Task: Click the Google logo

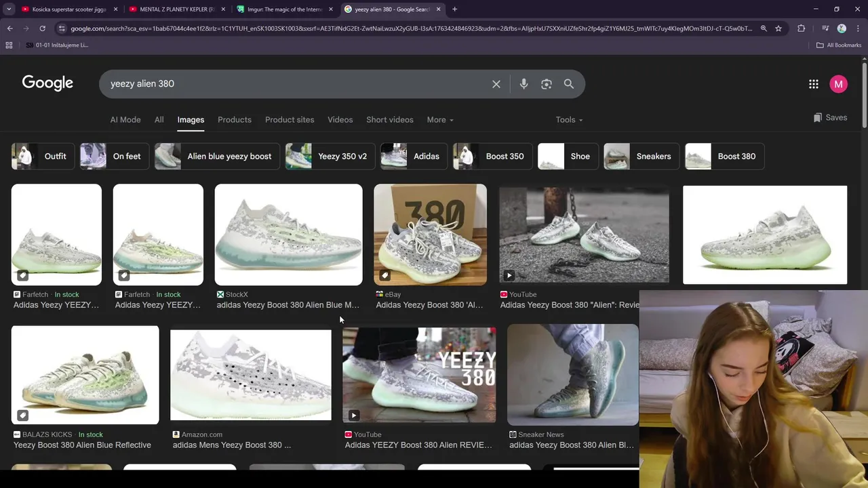Action: tap(47, 83)
